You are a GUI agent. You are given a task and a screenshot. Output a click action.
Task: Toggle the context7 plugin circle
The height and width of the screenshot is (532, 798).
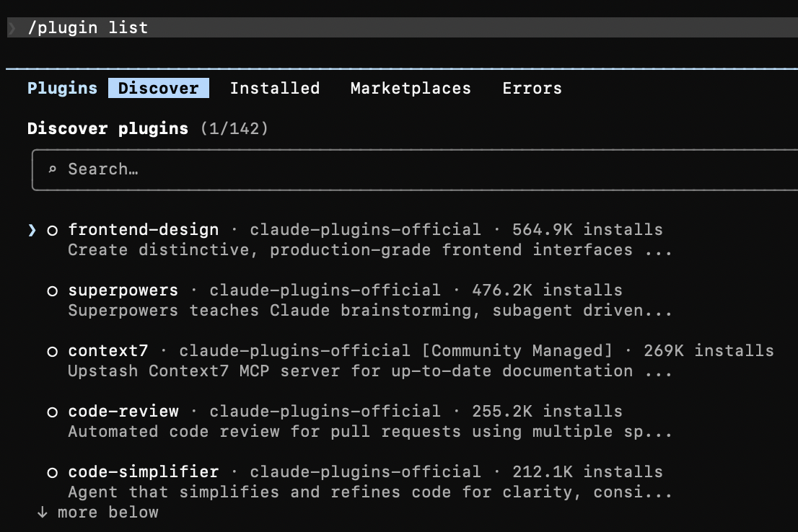pyautogui.click(x=52, y=352)
